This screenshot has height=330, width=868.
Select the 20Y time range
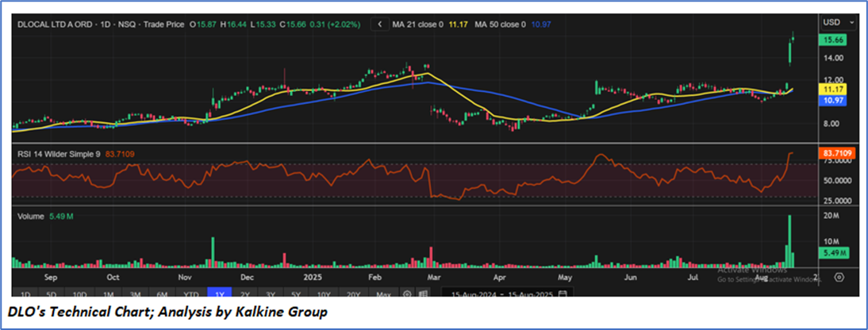[353, 294]
